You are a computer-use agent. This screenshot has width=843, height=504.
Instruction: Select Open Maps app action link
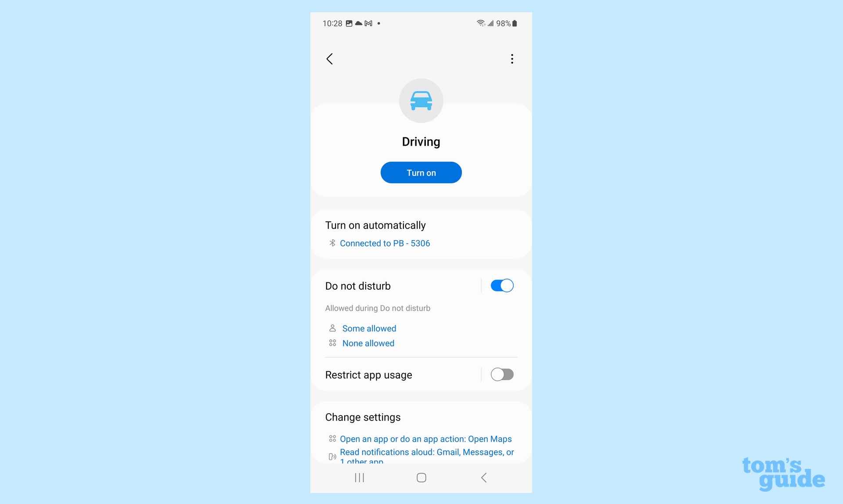(x=425, y=439)
